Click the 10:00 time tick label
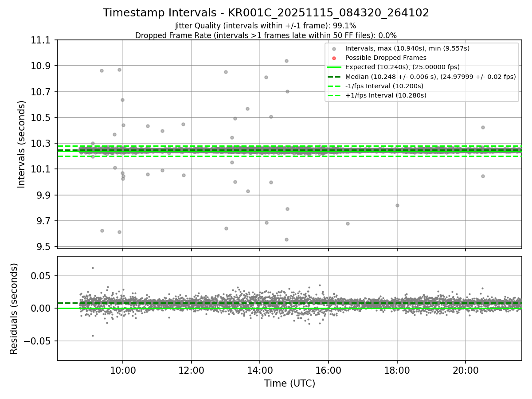 pos(123,370)
